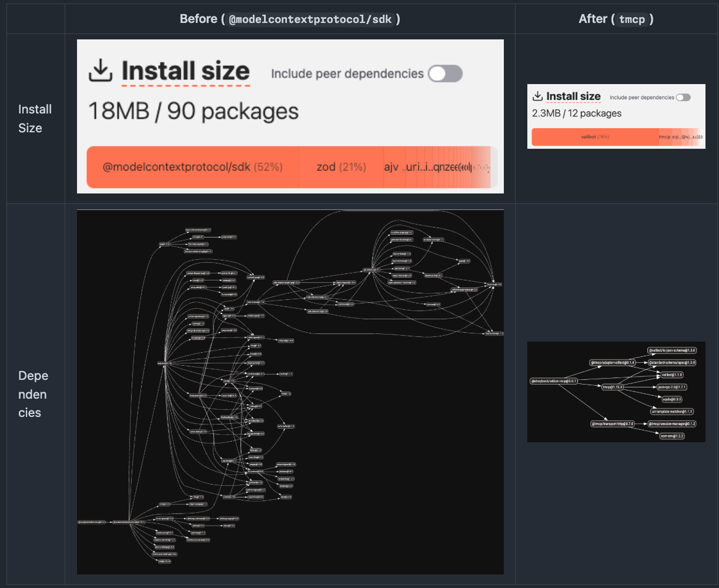Open the small Install size heading in After column
The image size is (719, 588).
point(573,96)
